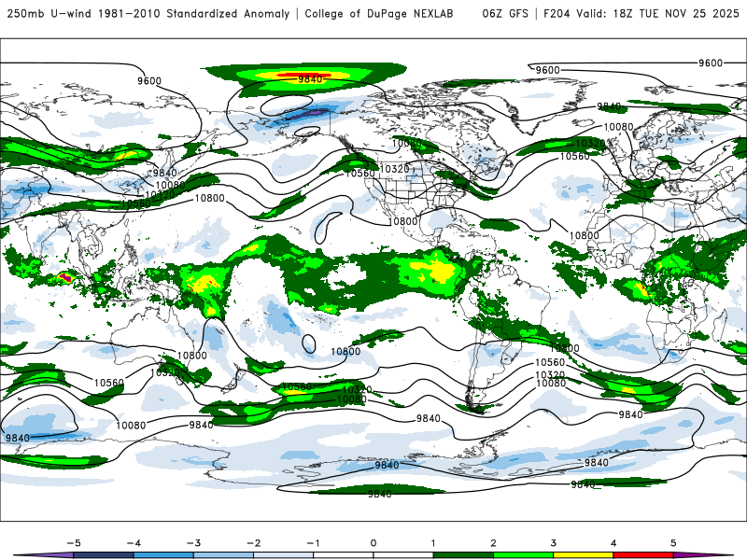This screenshot has height=560, width=747.
Task: Click the medium blue -4 to -3 segment
Action: click(163, 555)
